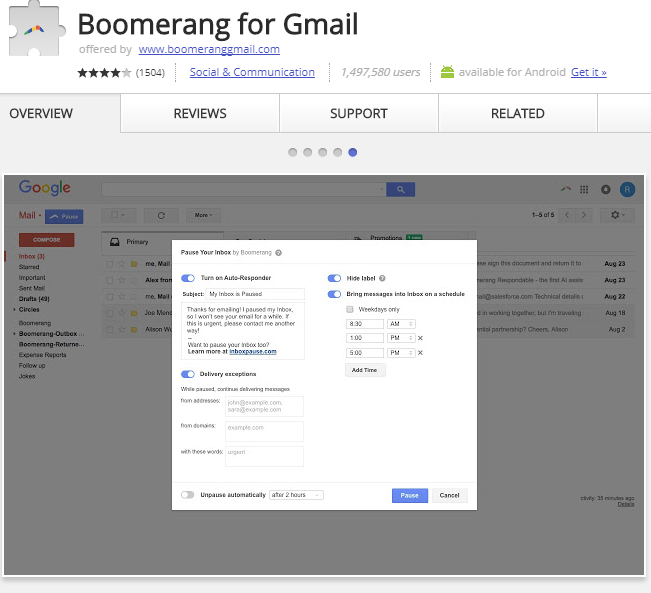Select the fifth highlighted carousel dot
This screenshot has width=651, height=593.
coord(352,152)
